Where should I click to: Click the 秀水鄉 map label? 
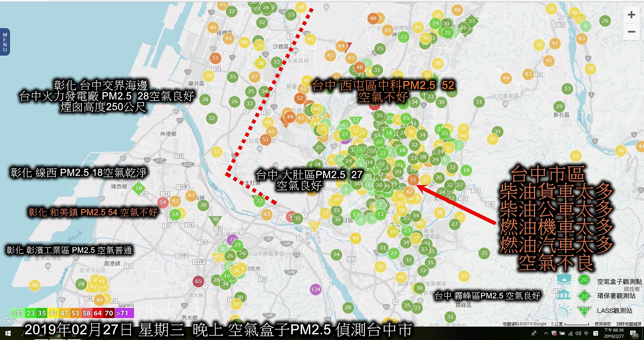click(x=190, y=318)
